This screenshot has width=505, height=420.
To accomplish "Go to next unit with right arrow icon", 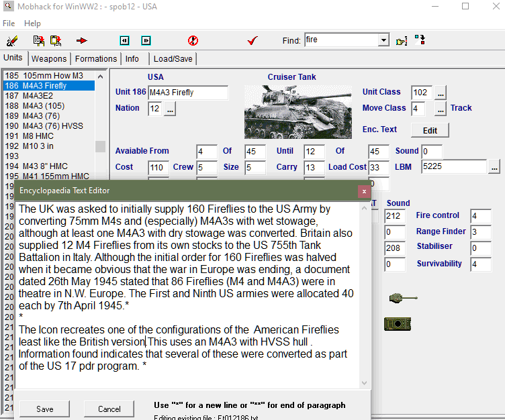I will 146,41.
